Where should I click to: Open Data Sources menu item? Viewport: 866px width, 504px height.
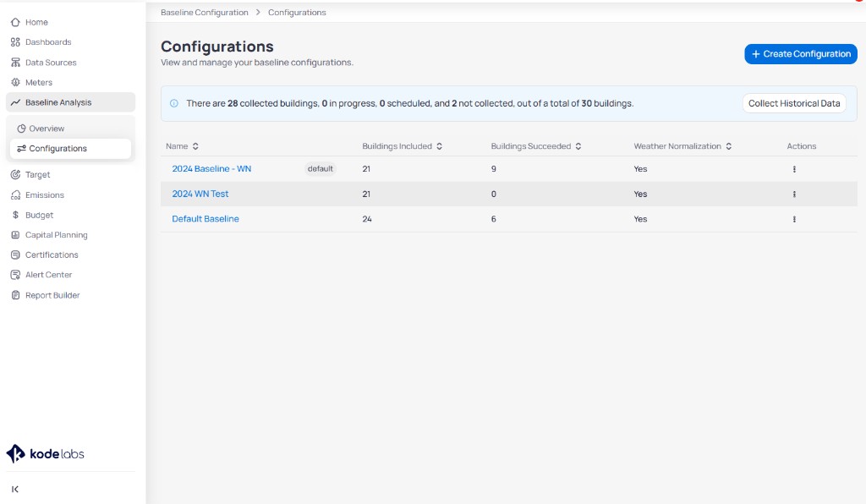(71, 63)
